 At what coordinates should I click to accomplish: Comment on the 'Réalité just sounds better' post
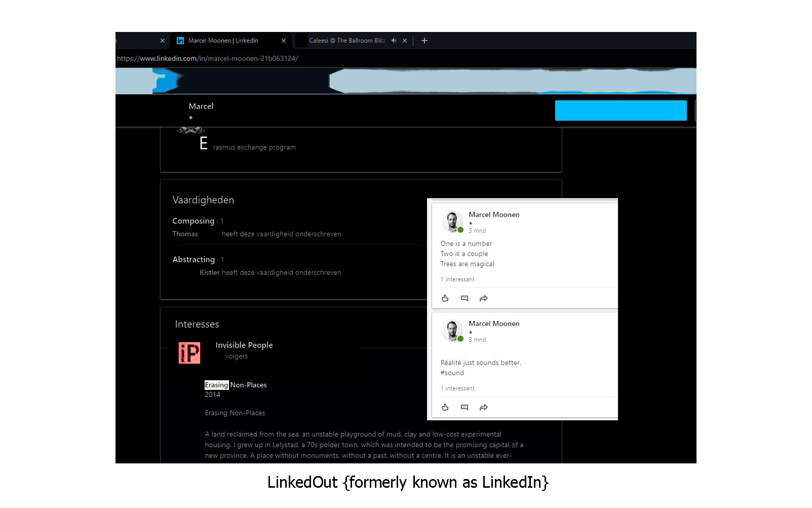(465, 407)
